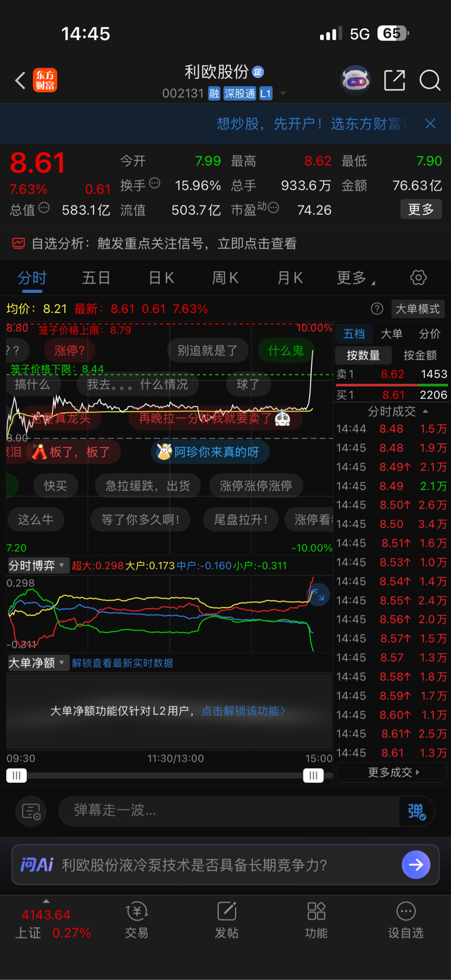Expand the chart to fullscreen
Image resolution: width=451 pixels, height=980 pixels.
click(x=318, y=595)
